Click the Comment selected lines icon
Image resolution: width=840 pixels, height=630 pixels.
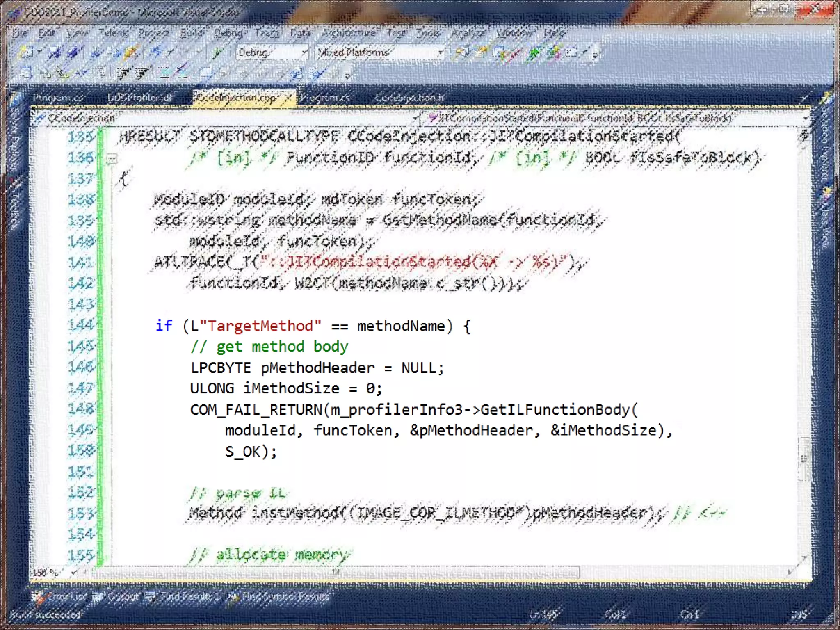(165, 74)
